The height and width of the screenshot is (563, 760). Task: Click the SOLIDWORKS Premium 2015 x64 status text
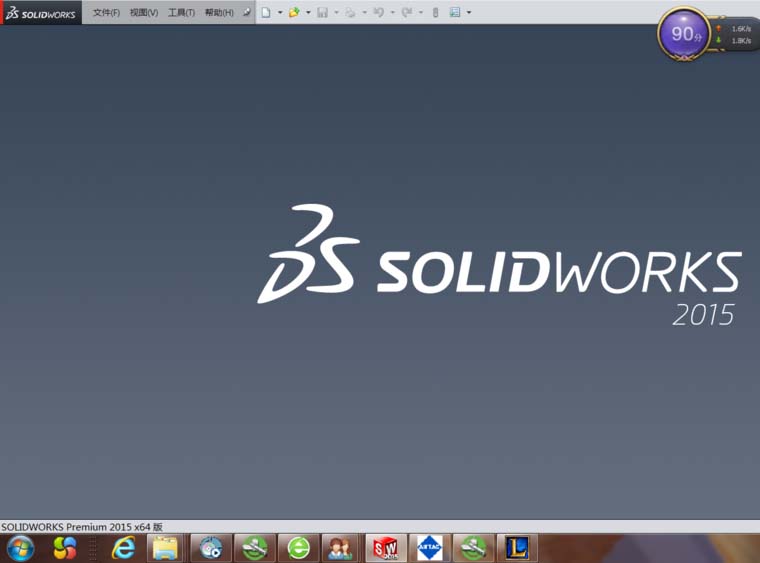[81, 527]
